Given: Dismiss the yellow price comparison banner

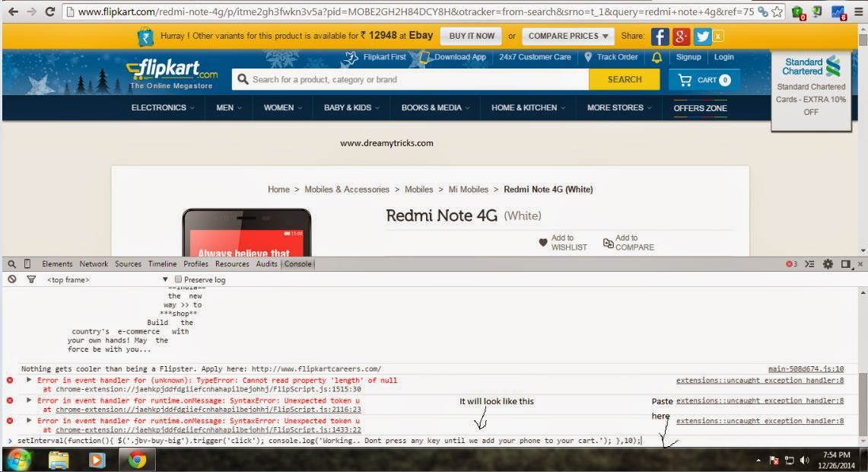Looking at the screenshot, I should tap(718, 36).
